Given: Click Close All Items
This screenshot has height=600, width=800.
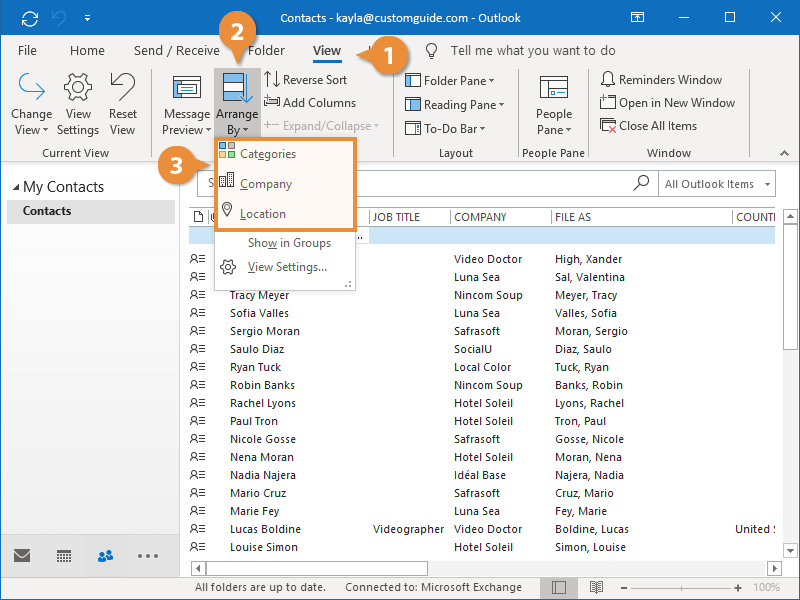Looking at the screenshot, I should [x=648, y=126].
